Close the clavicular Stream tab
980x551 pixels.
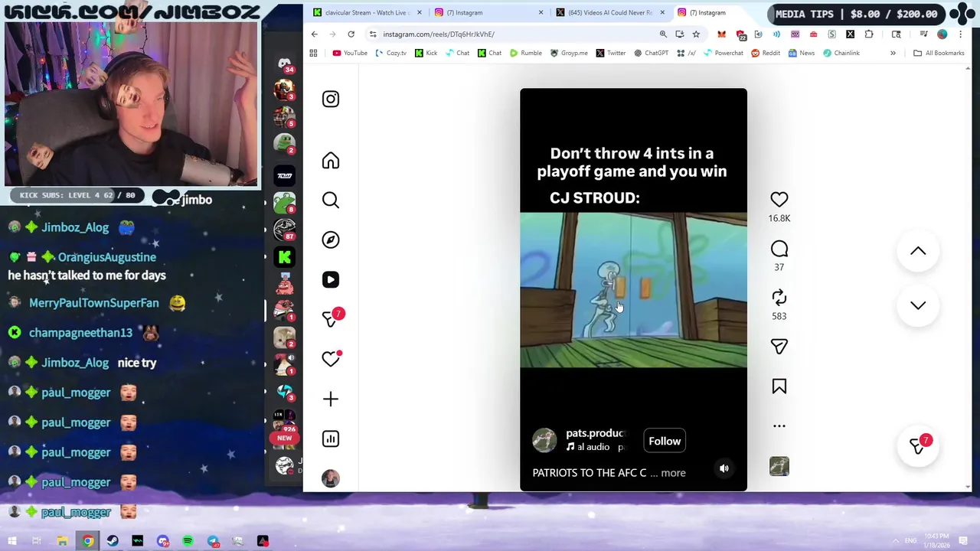coord(419,12)
